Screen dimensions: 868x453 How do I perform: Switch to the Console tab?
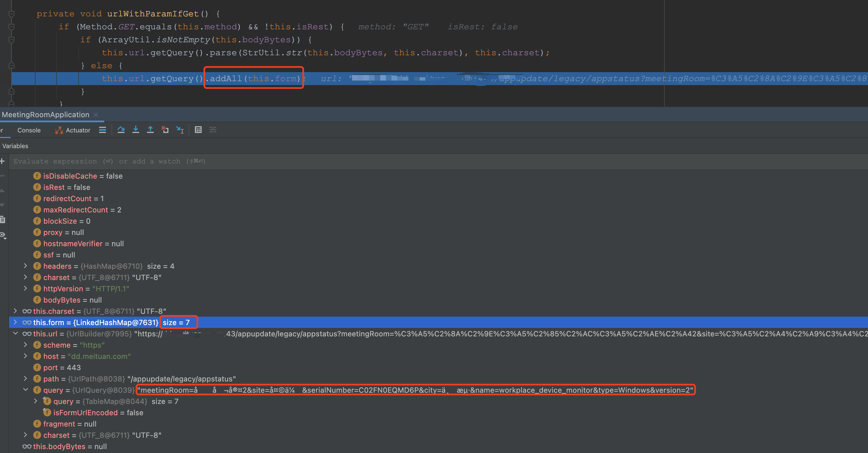click(x=29, y=130)
